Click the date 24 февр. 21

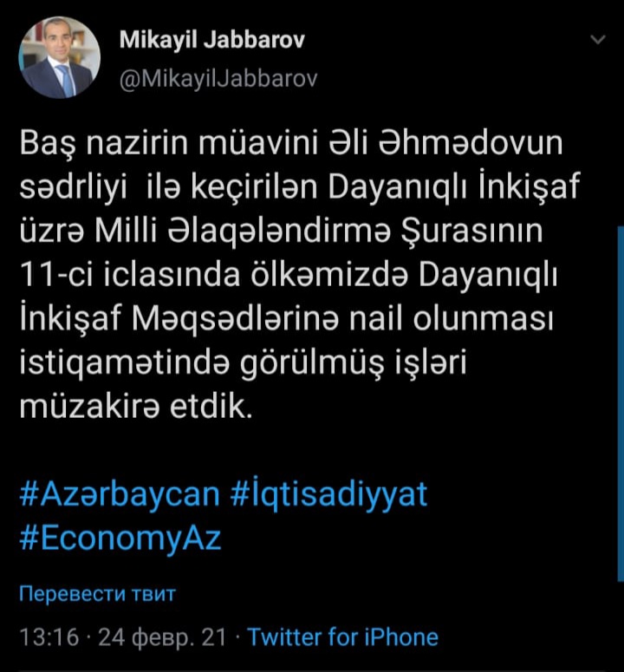click(x=162, y=637)
